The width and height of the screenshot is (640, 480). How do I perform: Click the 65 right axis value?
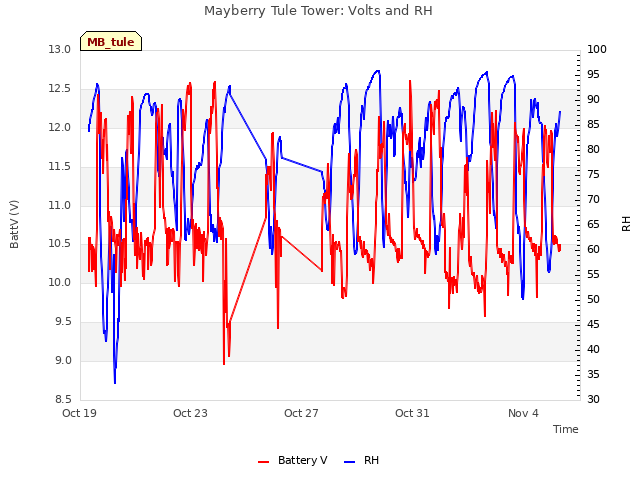pyautogui.click(x=593, y=224)
